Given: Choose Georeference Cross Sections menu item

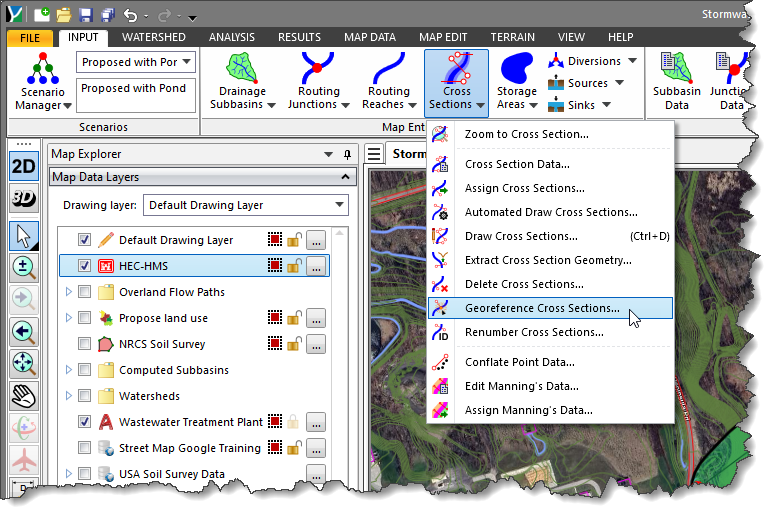Looking at the screenshot, I should coord(542,309).
